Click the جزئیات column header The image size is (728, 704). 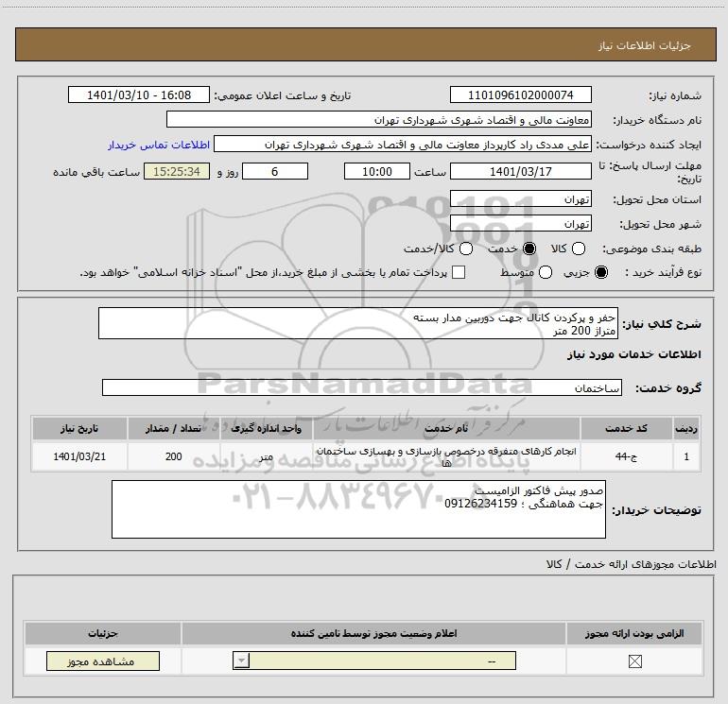pos(103,633)
